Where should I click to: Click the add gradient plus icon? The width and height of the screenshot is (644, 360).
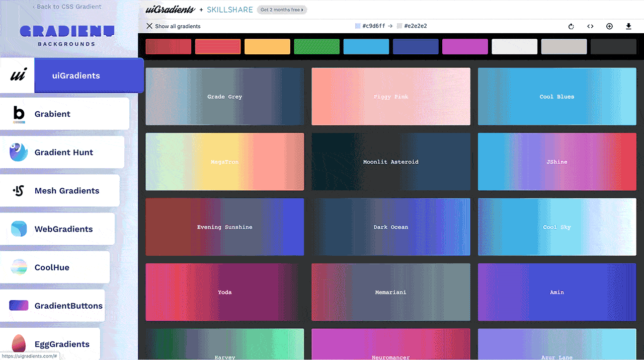[x=609, y=26]
